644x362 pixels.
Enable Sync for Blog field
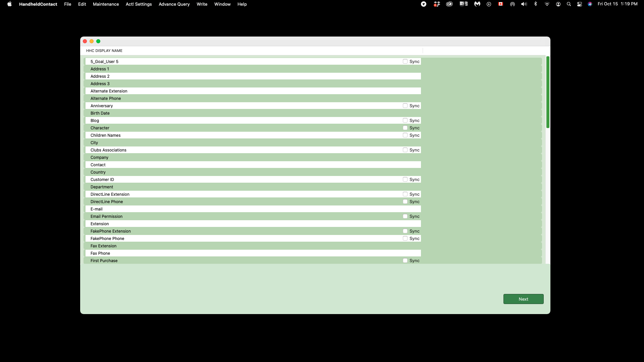(405, 120)
